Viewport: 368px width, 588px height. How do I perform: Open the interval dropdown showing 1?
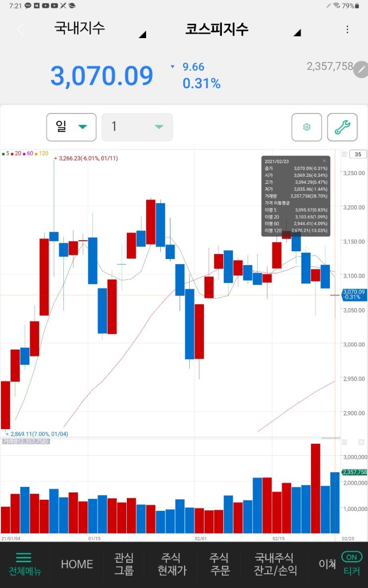[x=137, y=127]
